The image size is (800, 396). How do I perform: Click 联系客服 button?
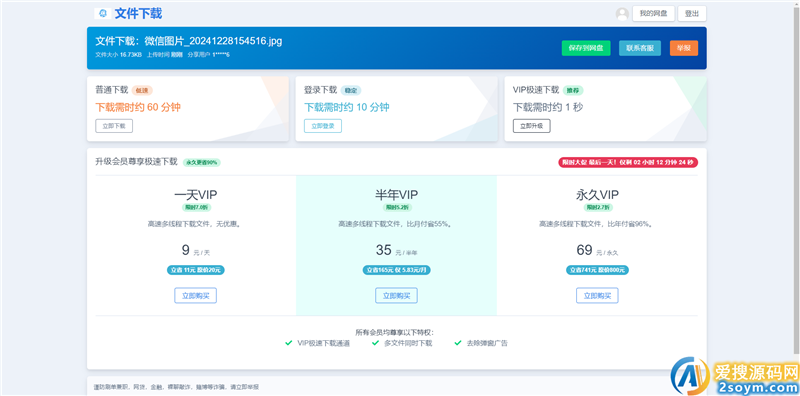coord(640,48)
